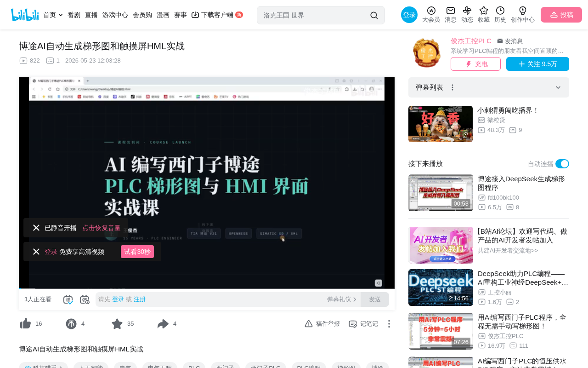Click the 工控小丽 uploader name
588x368 pixels.
(500, 293)
